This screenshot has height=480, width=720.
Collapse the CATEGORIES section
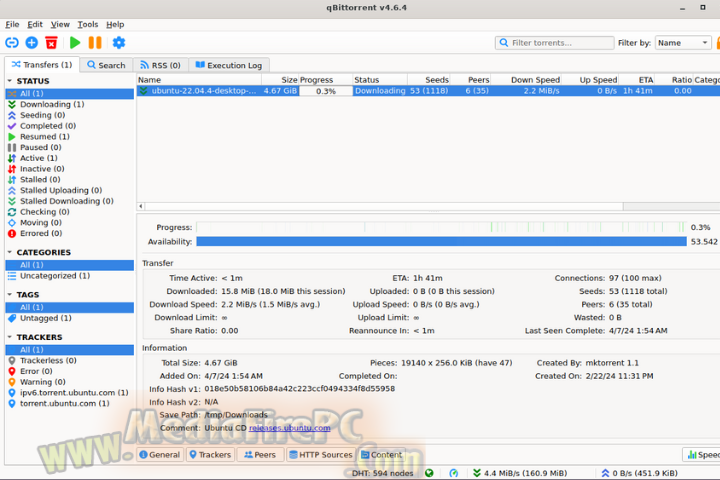10,252
